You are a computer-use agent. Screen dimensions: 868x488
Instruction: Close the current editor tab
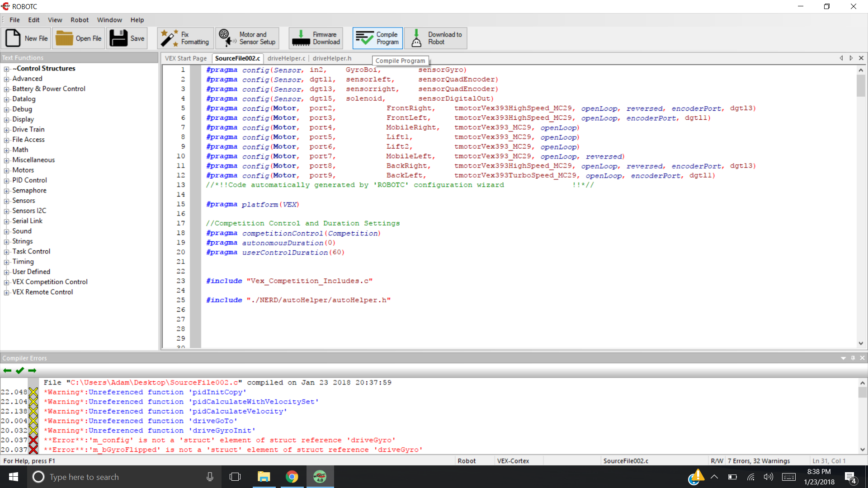[x=861, y=58]
